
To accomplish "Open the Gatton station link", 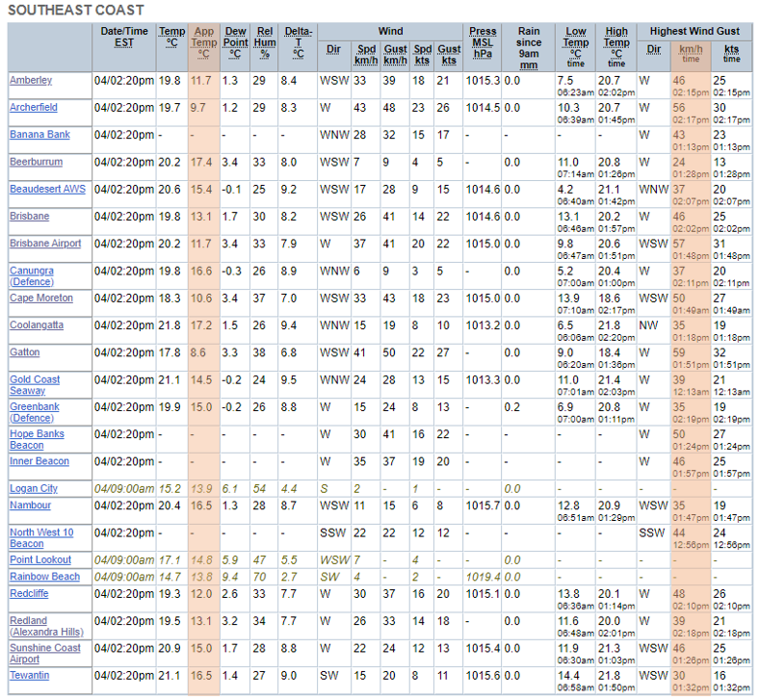I will point(25,352).
